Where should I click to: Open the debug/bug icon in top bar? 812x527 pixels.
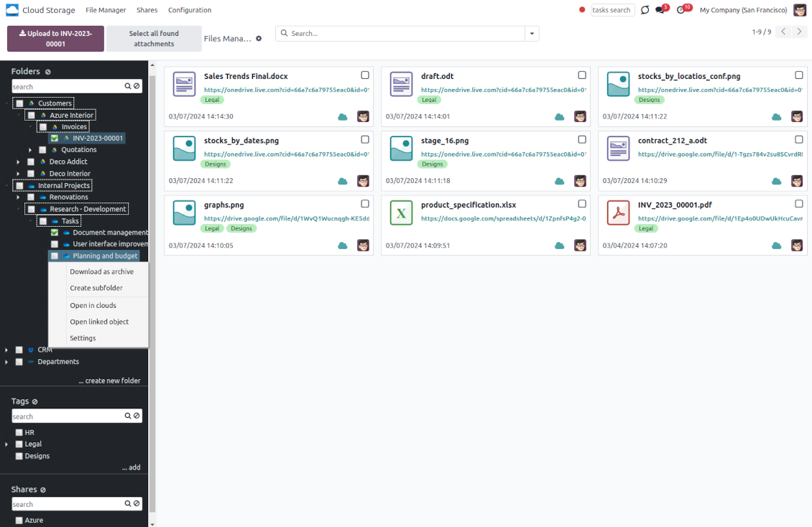[645, 10]
